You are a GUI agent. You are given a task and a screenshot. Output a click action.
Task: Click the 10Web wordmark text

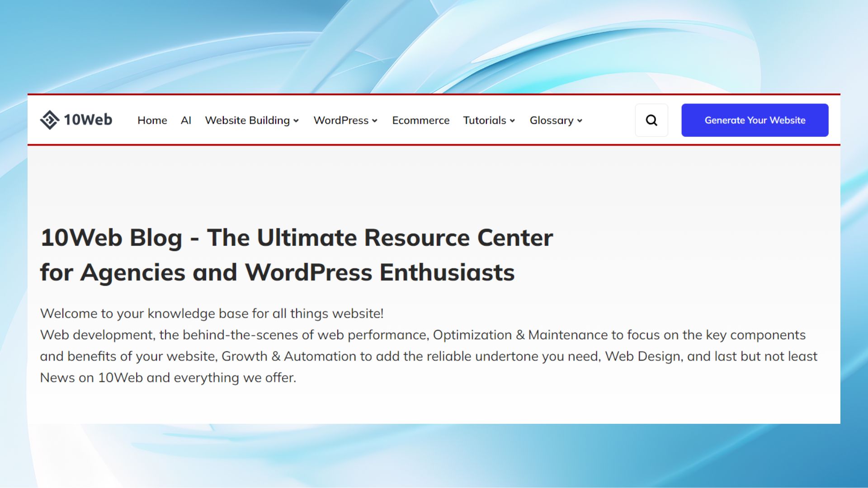point(88,120)
